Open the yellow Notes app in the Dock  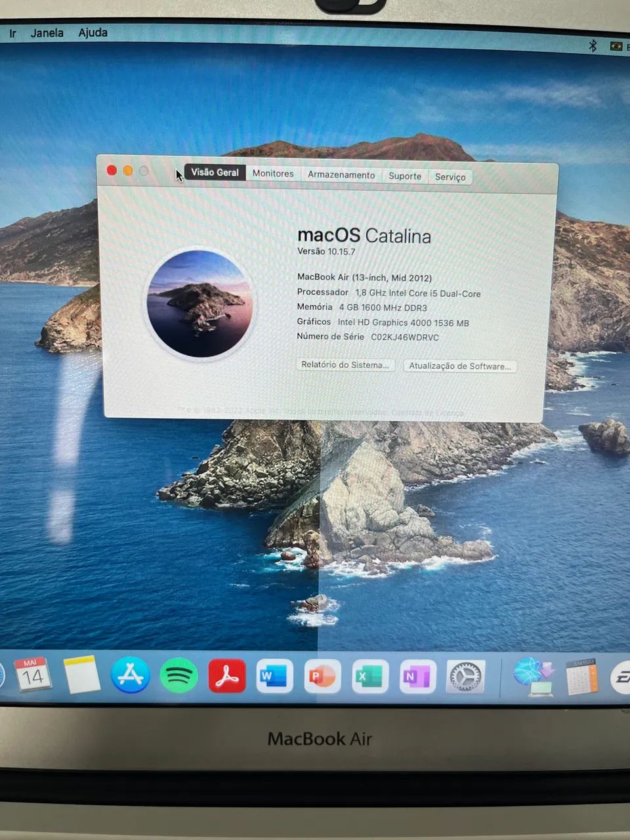coord(82,675)
